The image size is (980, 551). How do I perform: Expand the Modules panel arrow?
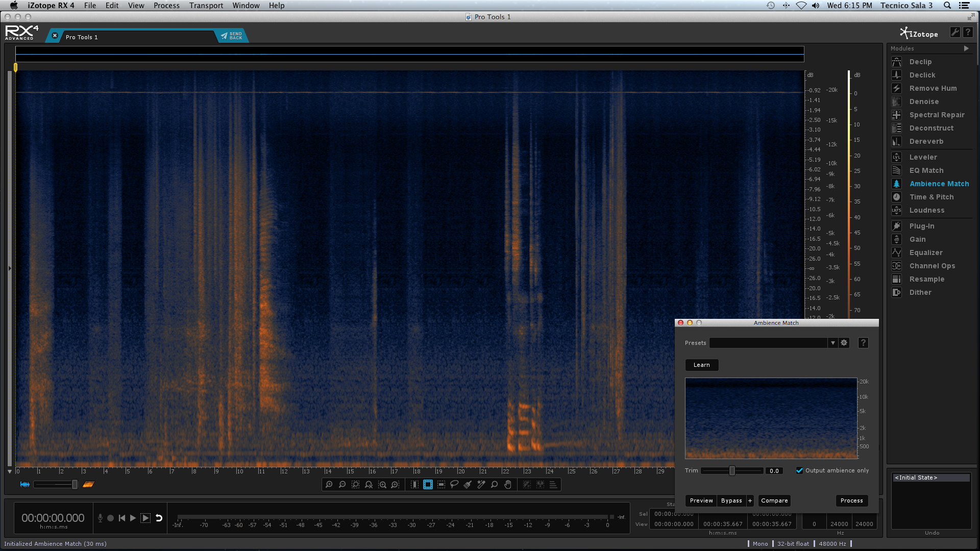[966, 48]
